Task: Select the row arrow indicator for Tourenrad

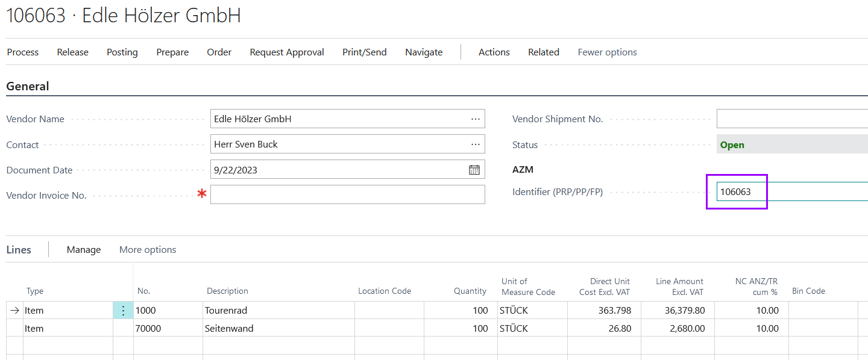Action: coord(14,311)
